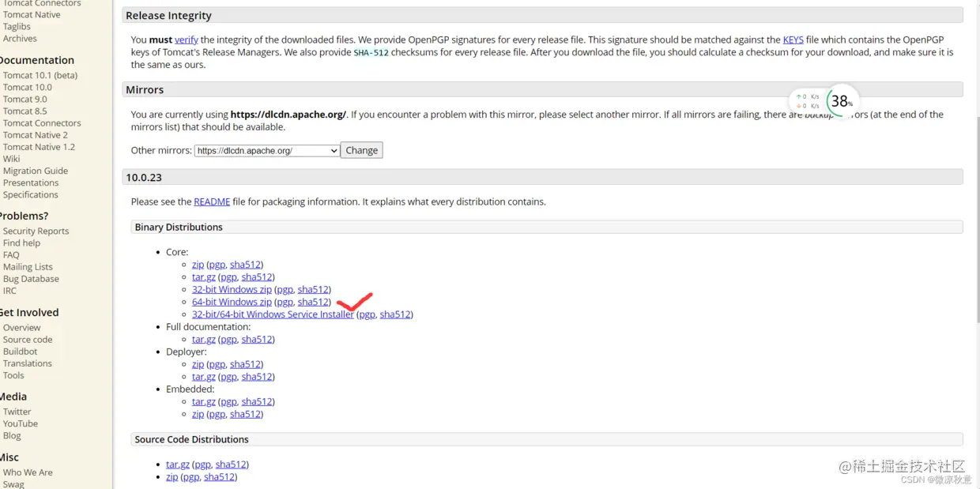Image resolution: width=980 pixels, height=489 pixels.
Task: Download the Deployer tar.gz
Action: tap(204, 377)
